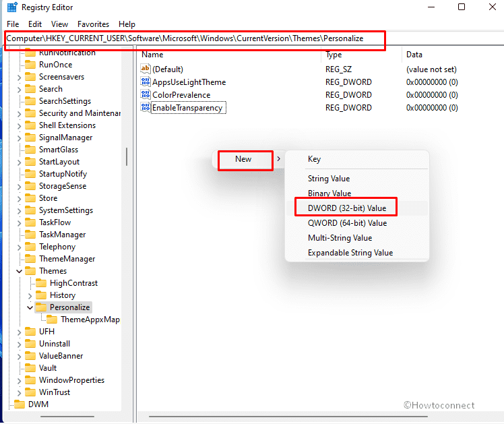Click the HighContrast folder icon

point(41,283)
